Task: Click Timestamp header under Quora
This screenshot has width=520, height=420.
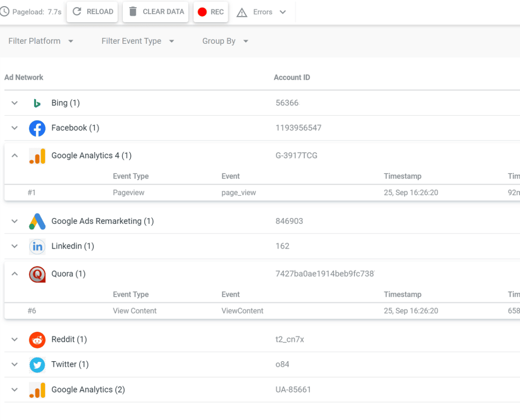Action: point(403,295)
